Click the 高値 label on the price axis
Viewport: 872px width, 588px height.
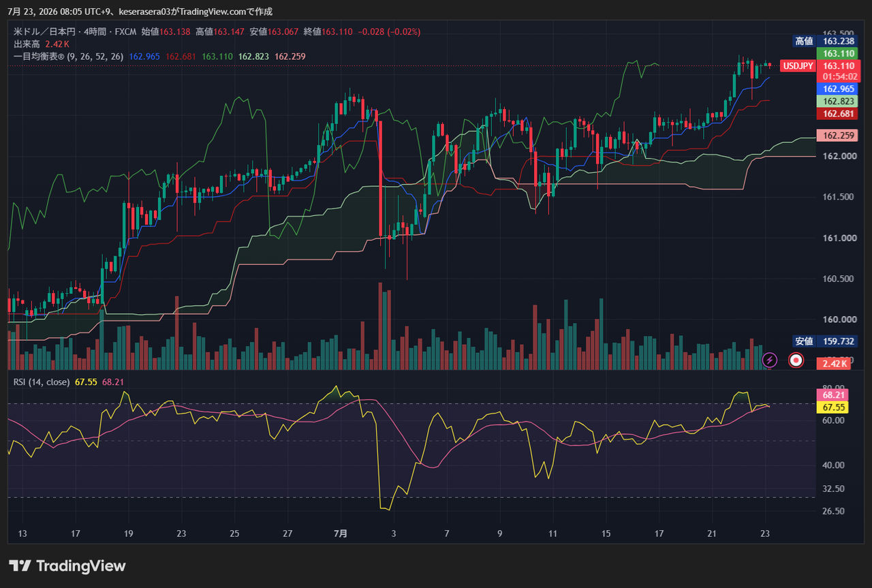click(804, 41)
